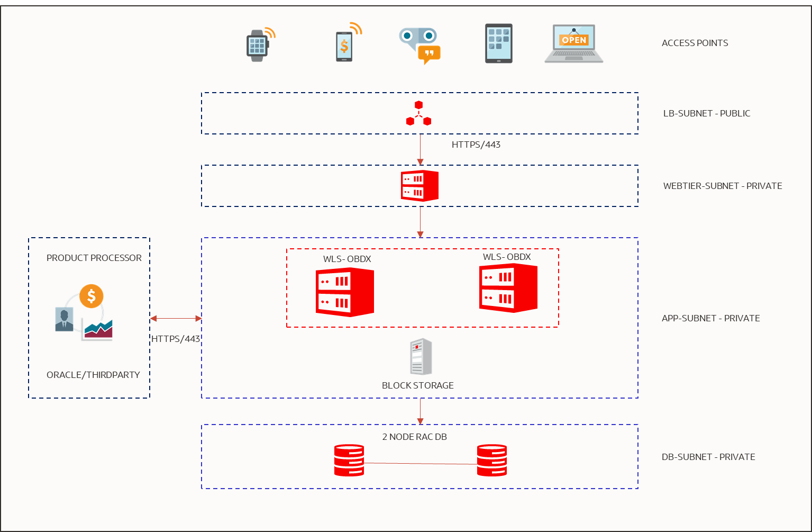Viewport: 812px width, 532px height.
Task: Click the Block Storage icon
Action: click(420, 356)
